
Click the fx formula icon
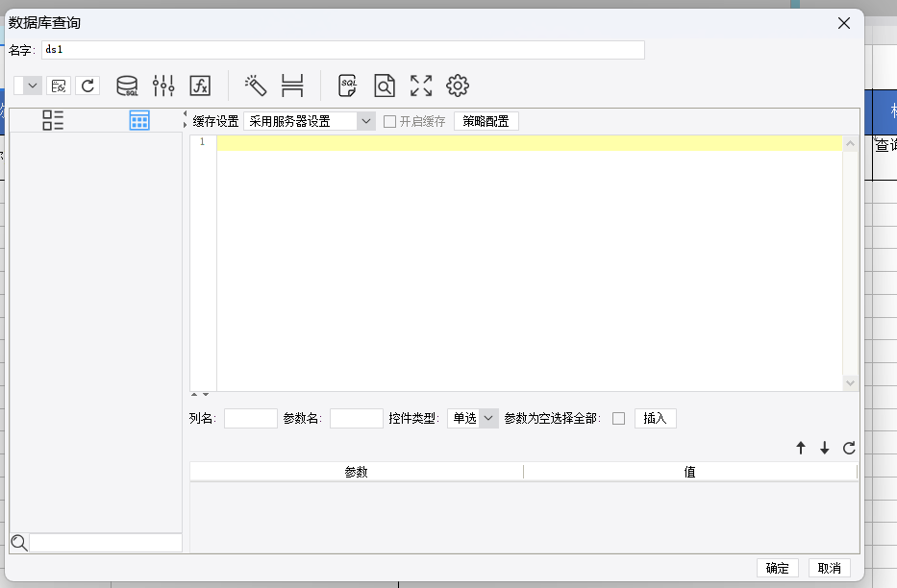200,86
